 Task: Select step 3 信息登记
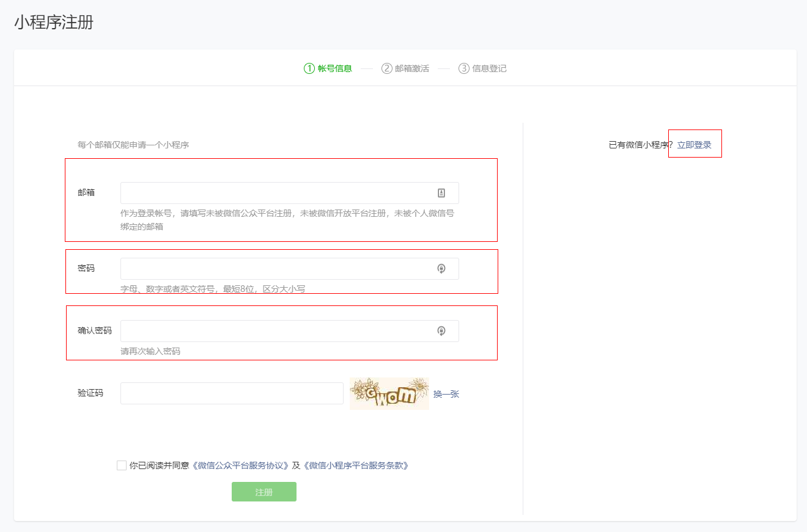tap(482, 68)
